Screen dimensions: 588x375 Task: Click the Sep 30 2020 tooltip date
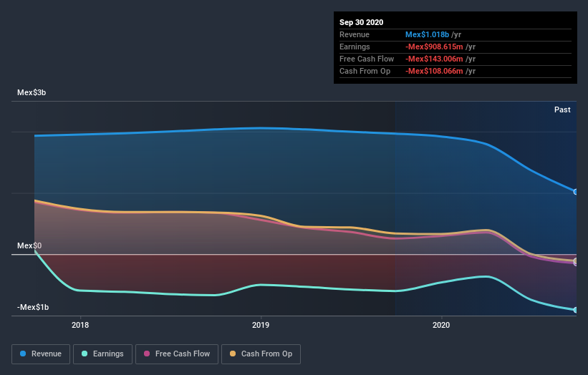(x=362, y=22)
